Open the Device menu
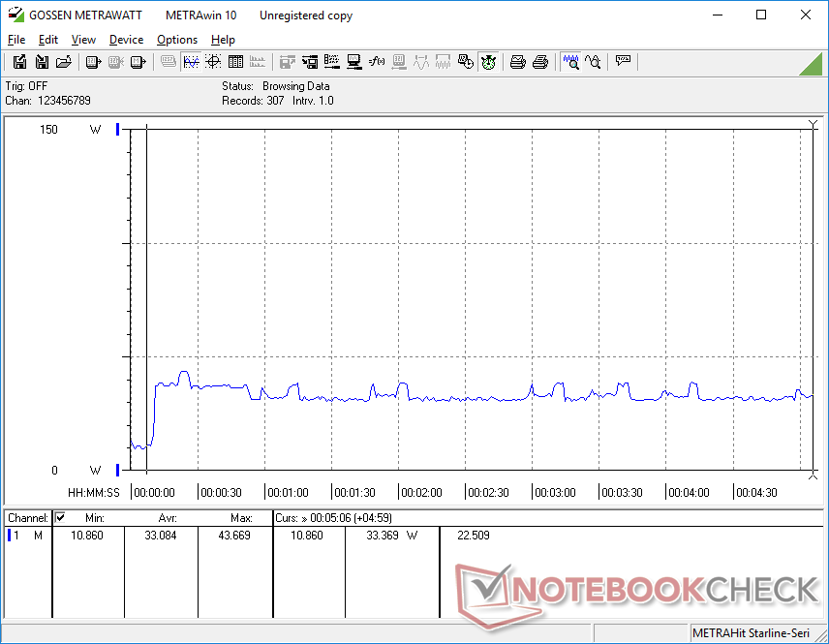This screenshot has width=829, height=644. point(126,40)
